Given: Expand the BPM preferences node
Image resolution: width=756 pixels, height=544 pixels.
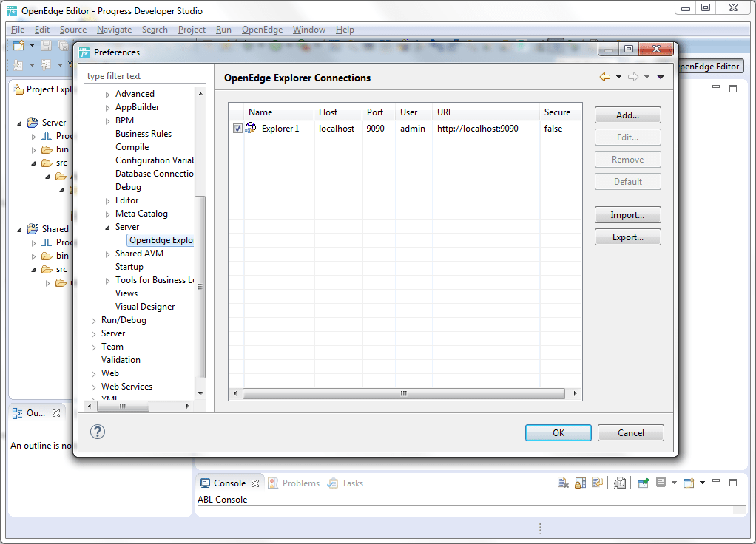Looking at the screenshot, I should [x=107, y=121].
